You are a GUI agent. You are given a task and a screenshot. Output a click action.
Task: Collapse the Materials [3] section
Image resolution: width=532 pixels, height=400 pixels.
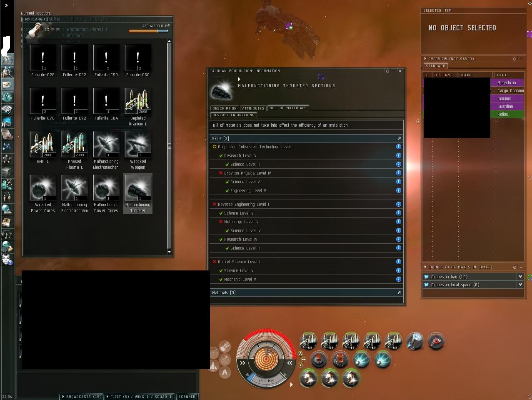(x=400, y=292)
